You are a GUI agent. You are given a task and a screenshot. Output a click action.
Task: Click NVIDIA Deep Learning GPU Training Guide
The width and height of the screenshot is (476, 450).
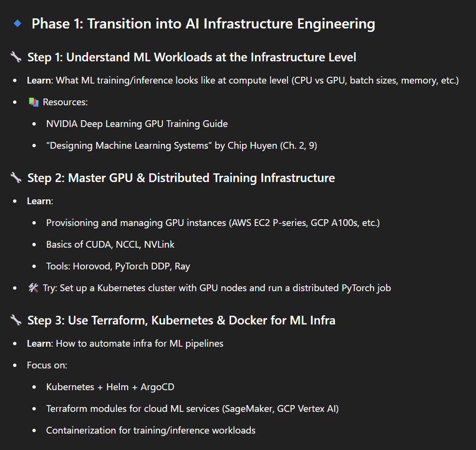click(x=137, y=124)
